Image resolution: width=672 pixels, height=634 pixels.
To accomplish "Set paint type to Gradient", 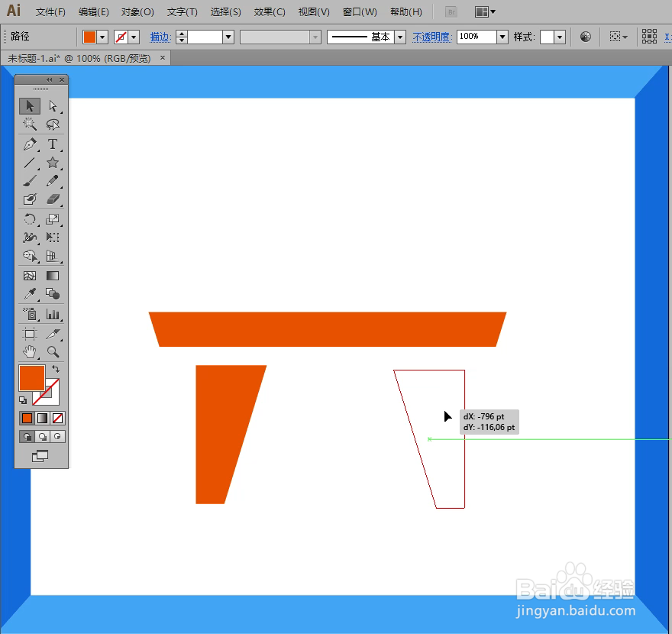I will pos(42,418).
